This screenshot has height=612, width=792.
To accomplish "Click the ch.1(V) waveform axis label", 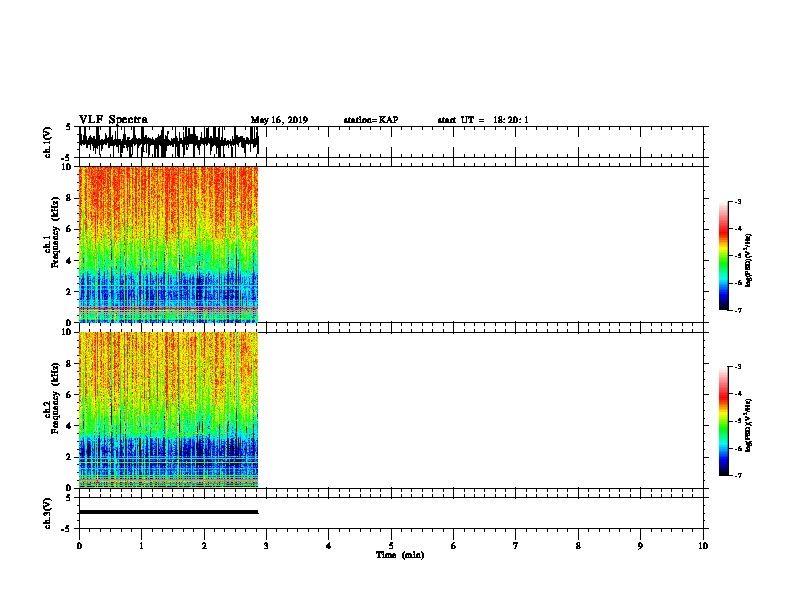I will click(x=48, y=142).
